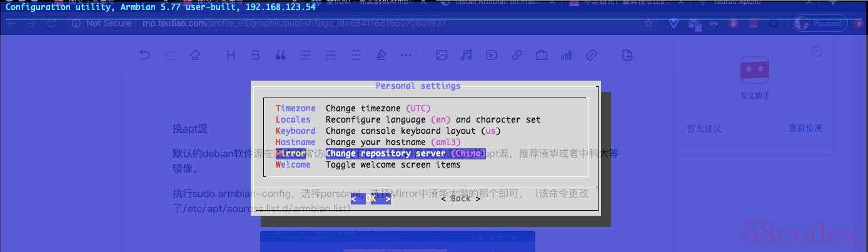The width and height of the screenshot is (868, 252).
Task: Open the more options ellipsis
Action: 406,55
